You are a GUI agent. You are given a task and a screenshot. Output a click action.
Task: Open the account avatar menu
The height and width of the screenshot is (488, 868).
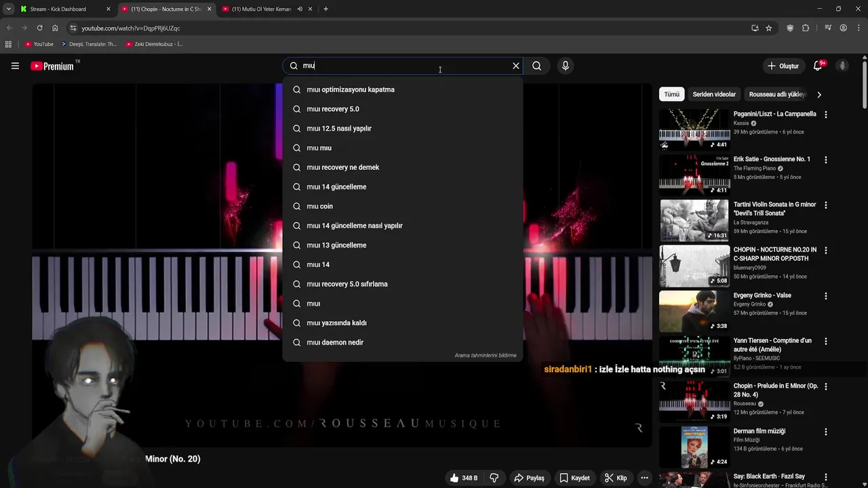tap(842, 66)
